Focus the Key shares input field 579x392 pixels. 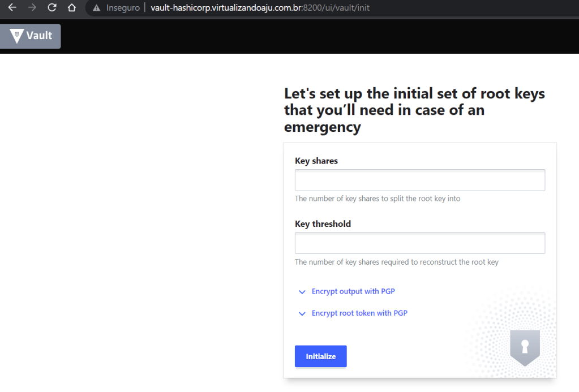419,180
